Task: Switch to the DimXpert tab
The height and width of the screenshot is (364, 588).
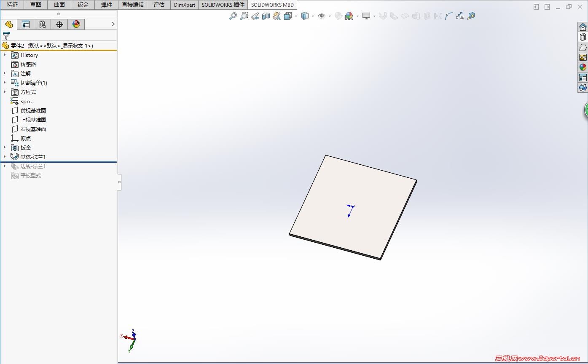Action: pyautogui.click(x=185, y=5)
